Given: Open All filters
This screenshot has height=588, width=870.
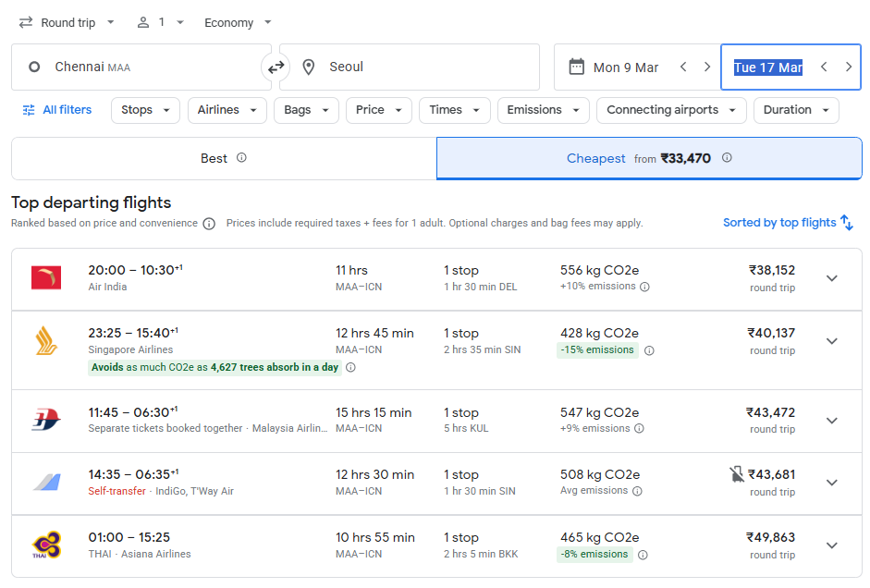Looking at the screenshot, I should tap(55, 109).
